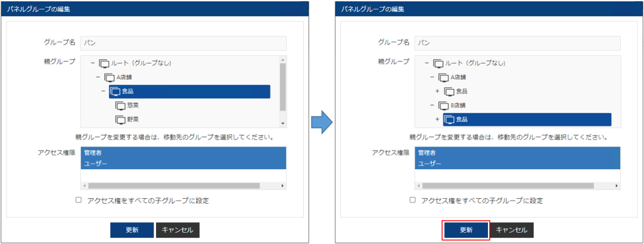This screenshot has width=644, height=244.
Task: Collapse the B店舗 node in right dialog
Action: pos(432,105)
